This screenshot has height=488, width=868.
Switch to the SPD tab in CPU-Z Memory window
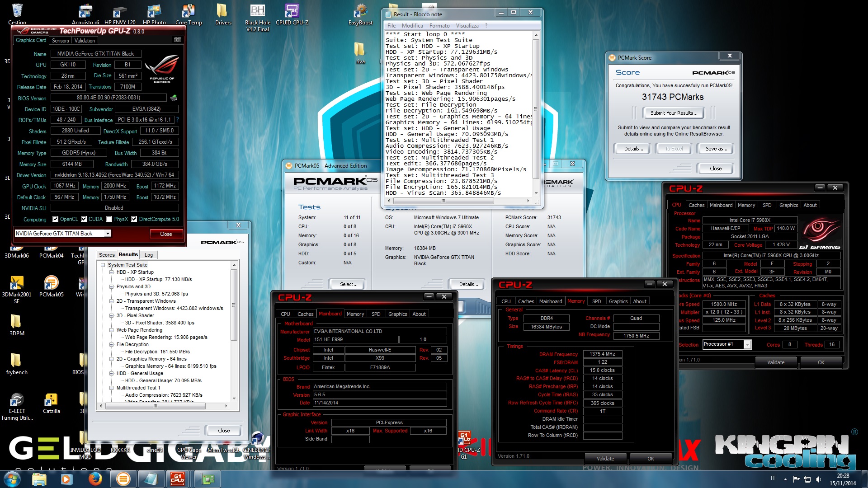pos(596,301)
